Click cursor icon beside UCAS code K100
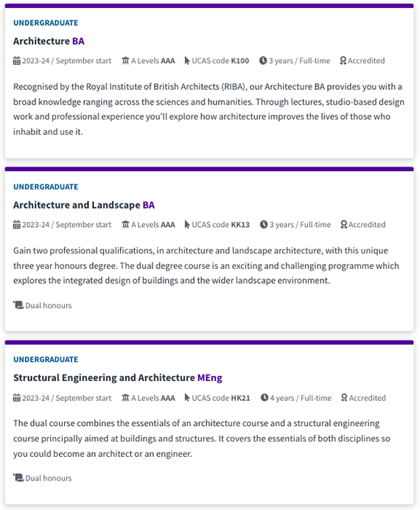Image resolution: width=420 pixels, height=510 pixels. [x=187, y=61]
